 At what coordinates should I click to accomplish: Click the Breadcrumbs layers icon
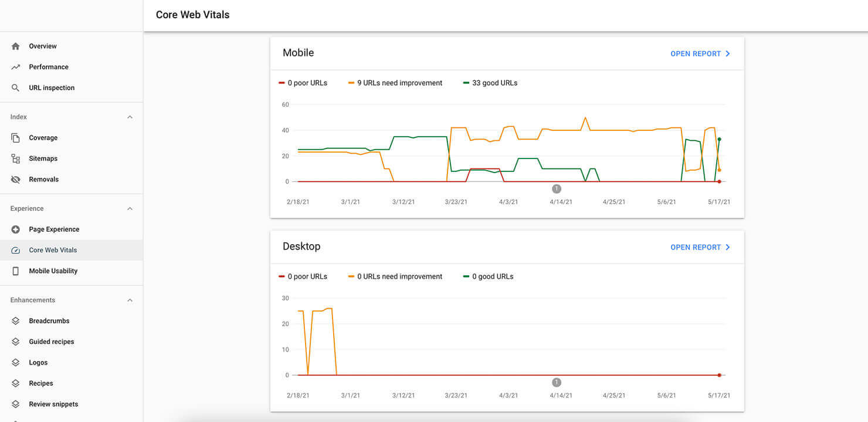16,321
